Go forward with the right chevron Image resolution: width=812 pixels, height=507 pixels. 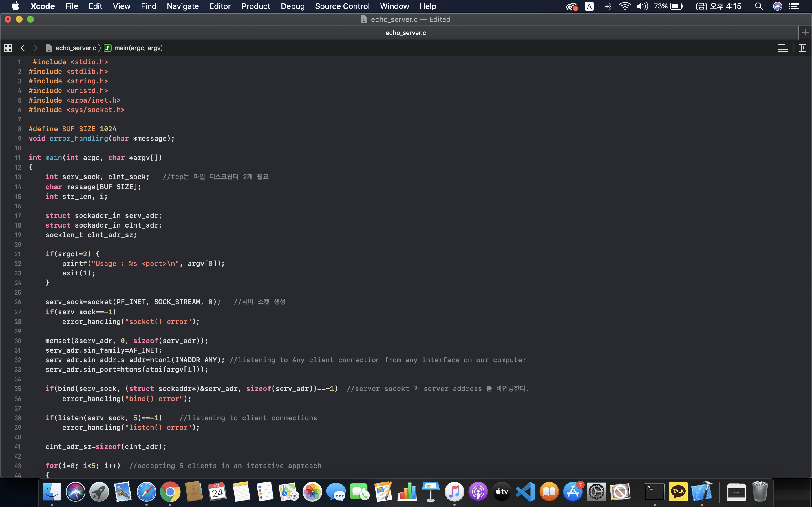[35, 48]
